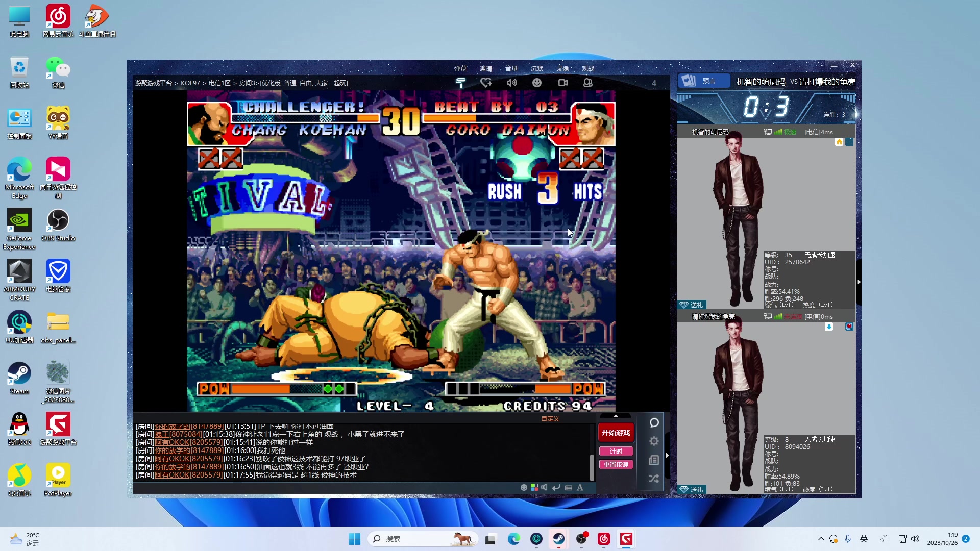Click the 0:3 match score display
This screenshot has width=980, height=551.
coord(766,107)
